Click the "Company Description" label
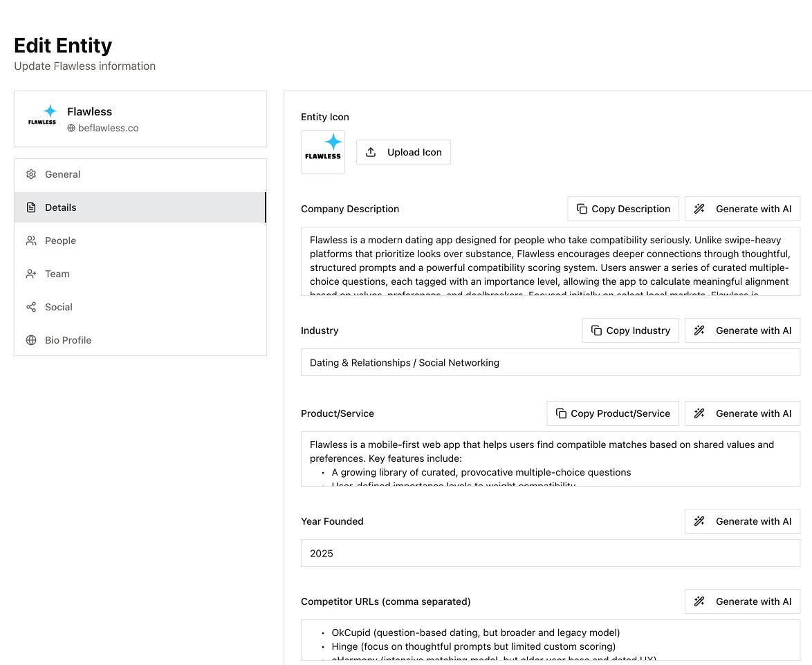This screenshot has height=665, width=812. [349, 209]
